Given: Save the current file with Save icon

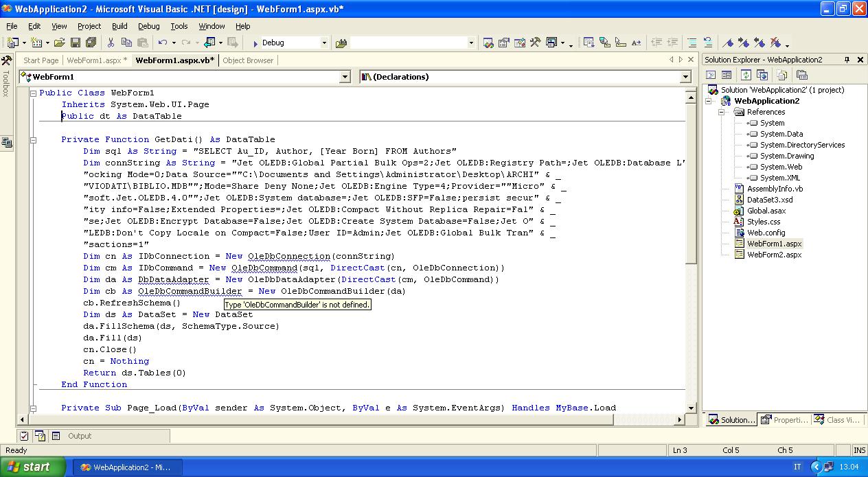Looking at the screenshot, I should [x=76, y=43].
